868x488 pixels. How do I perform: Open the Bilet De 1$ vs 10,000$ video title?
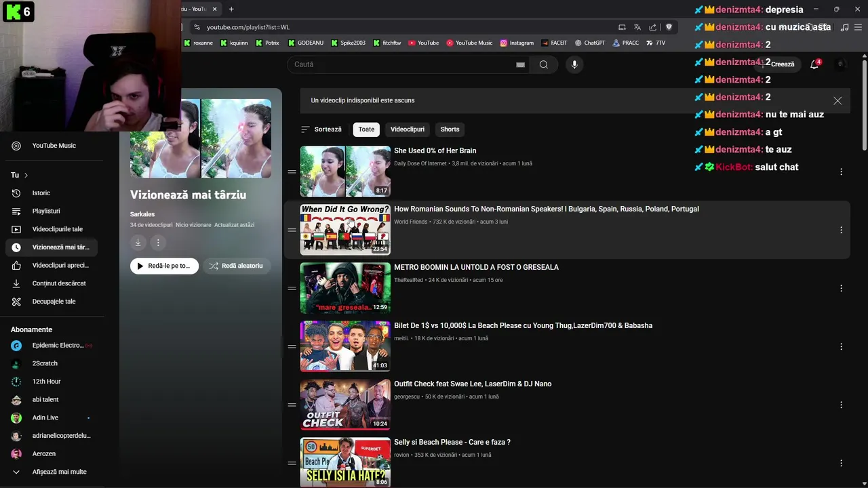pyautogui.click(x=523, y=325)
